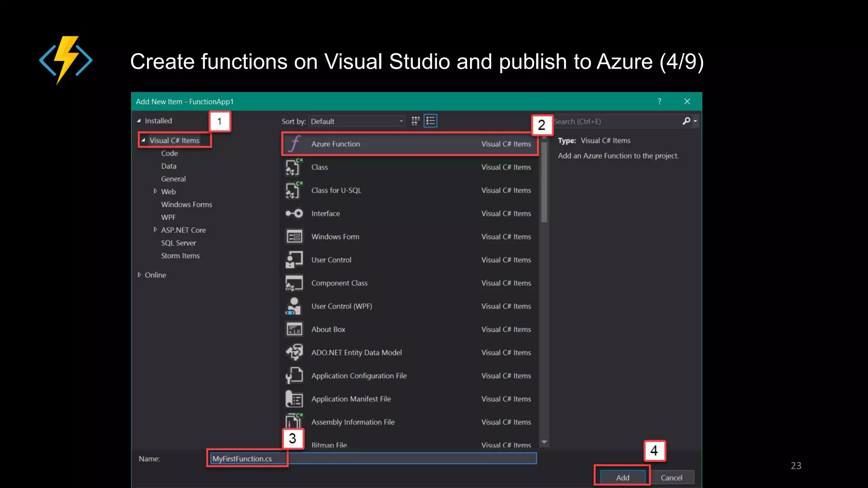This screenshot has width=868, height=488.
Task: Select the ADO.NET Entity Data Model text
Action: [x=356, y=352]
